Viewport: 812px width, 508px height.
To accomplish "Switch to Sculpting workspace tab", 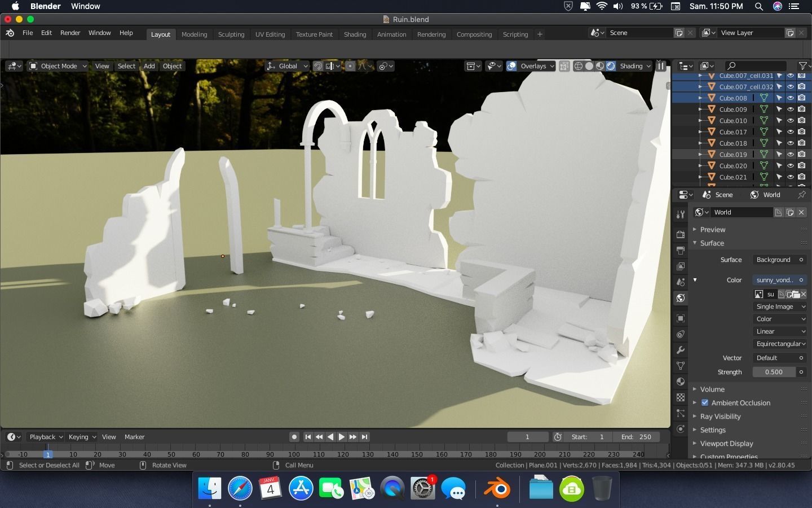I will (x=231, y=34).
